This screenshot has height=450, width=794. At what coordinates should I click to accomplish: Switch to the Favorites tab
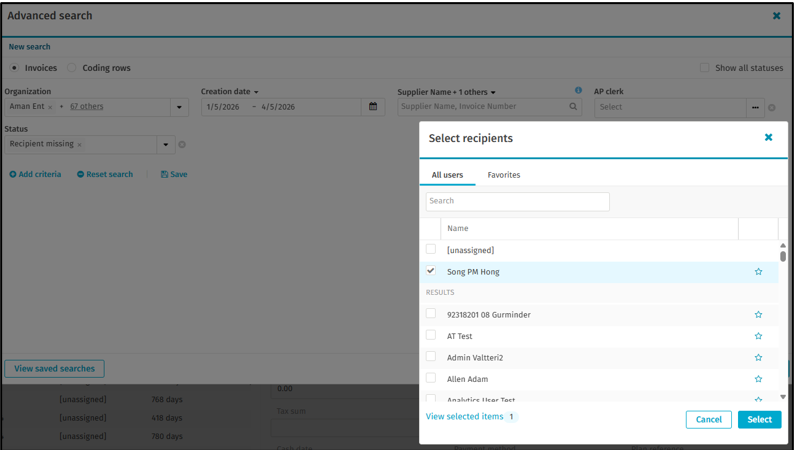[x=503, y=175]
